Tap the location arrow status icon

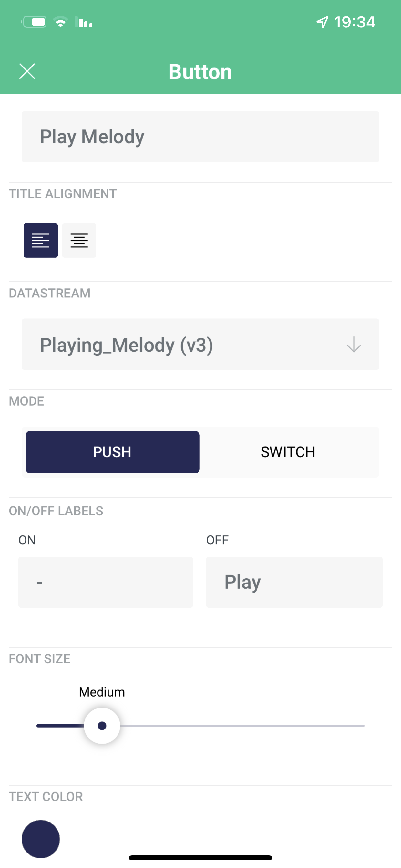(x=322, y=22)
